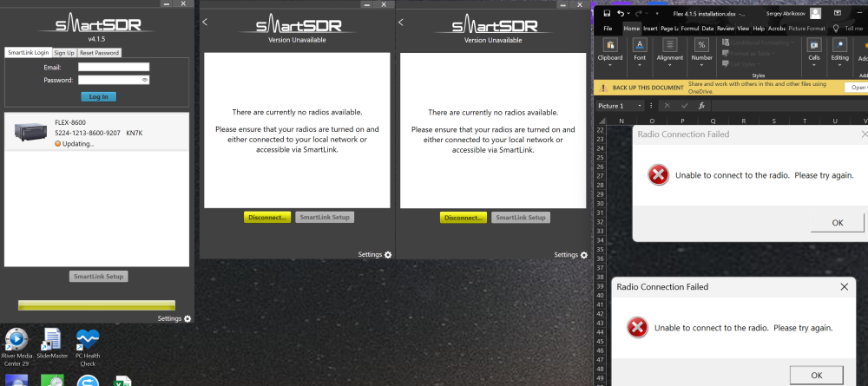Click the Sergey Abrikosov account avatar
Screen dimensions: 868x386
[x=815, y=13]
